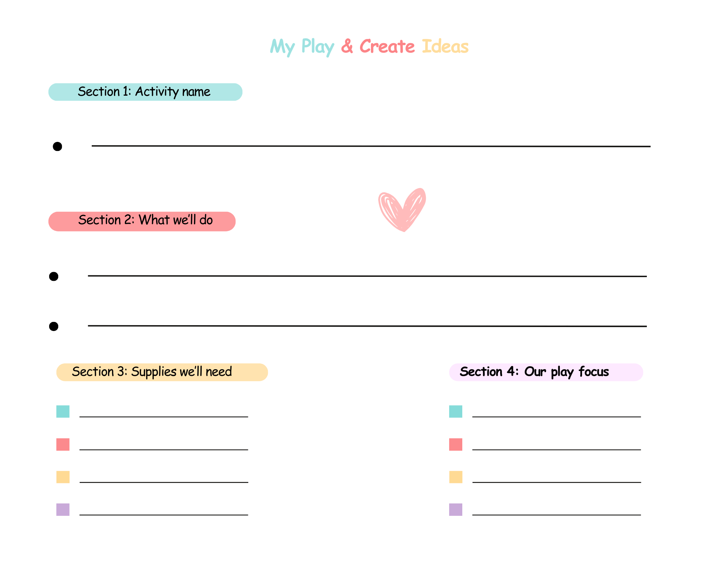Select the 'Section 2: What we'll do' label

pyautogui.click(x=145, y=220)
